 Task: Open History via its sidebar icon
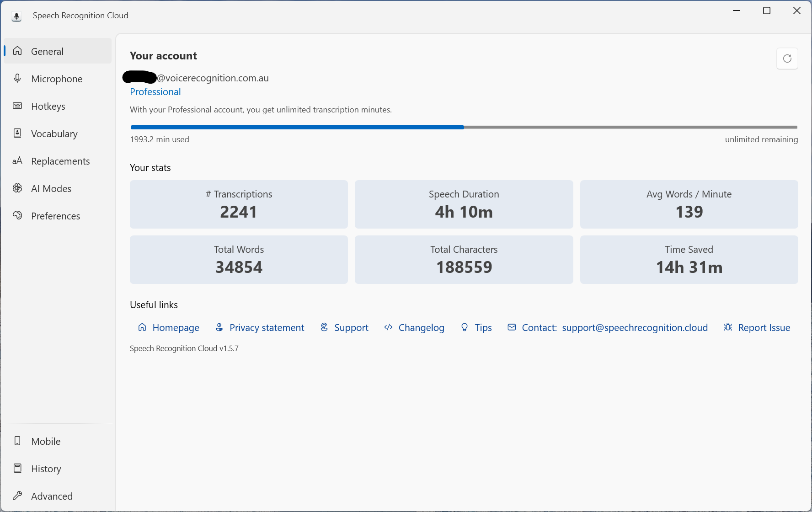pos(17,468)
